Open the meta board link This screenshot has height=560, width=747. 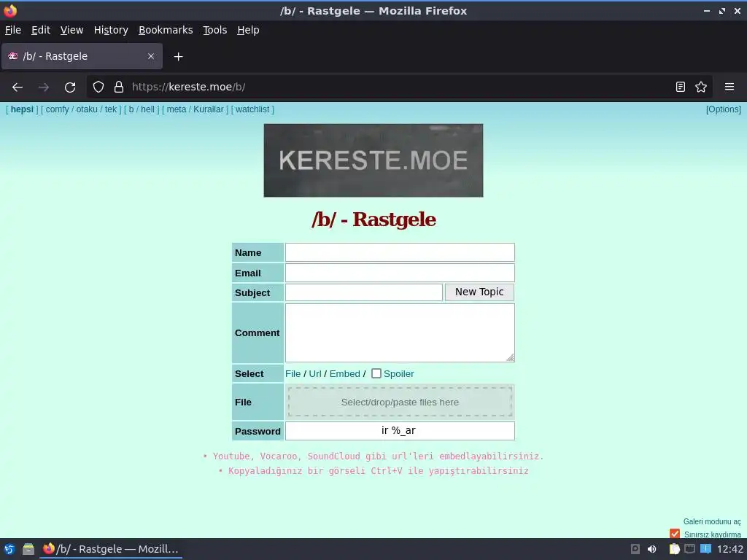coord(177,109)
